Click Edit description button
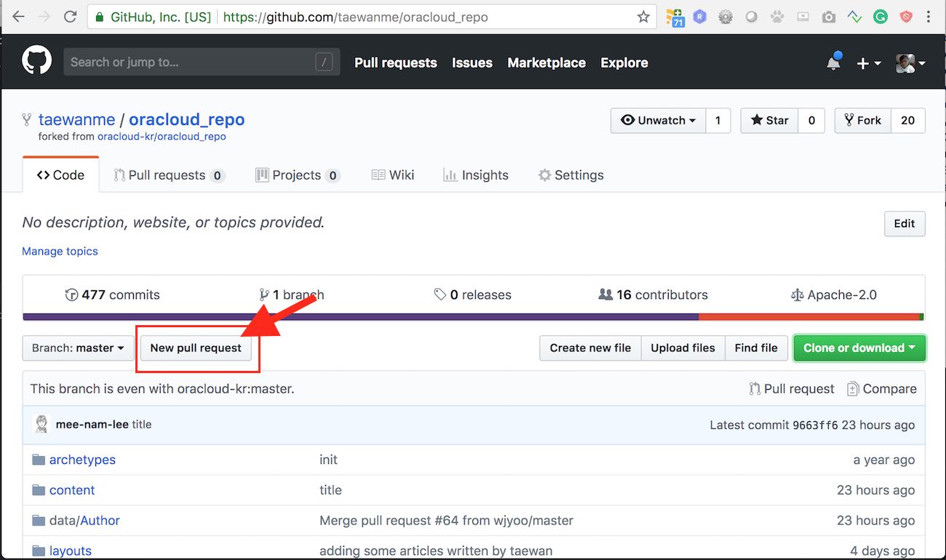 click(905, 224)
